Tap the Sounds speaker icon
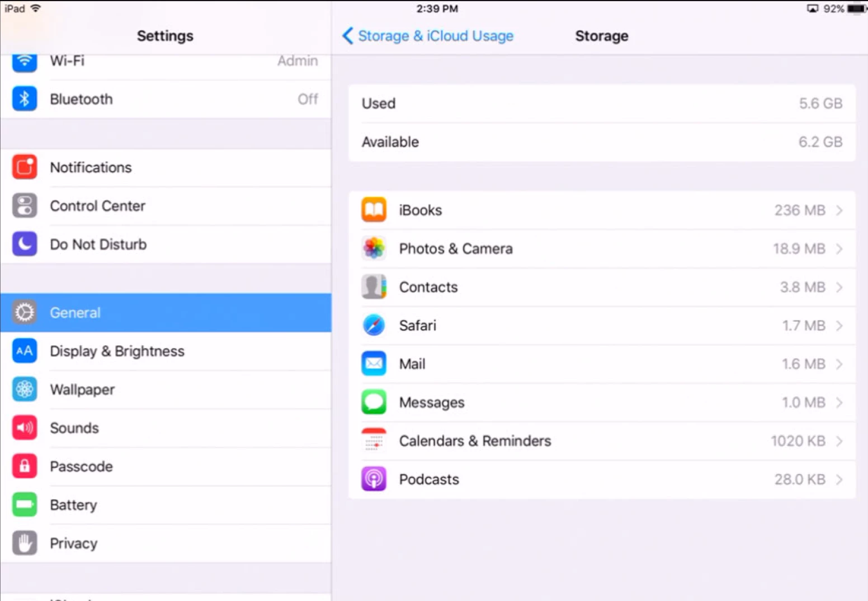 25,428
